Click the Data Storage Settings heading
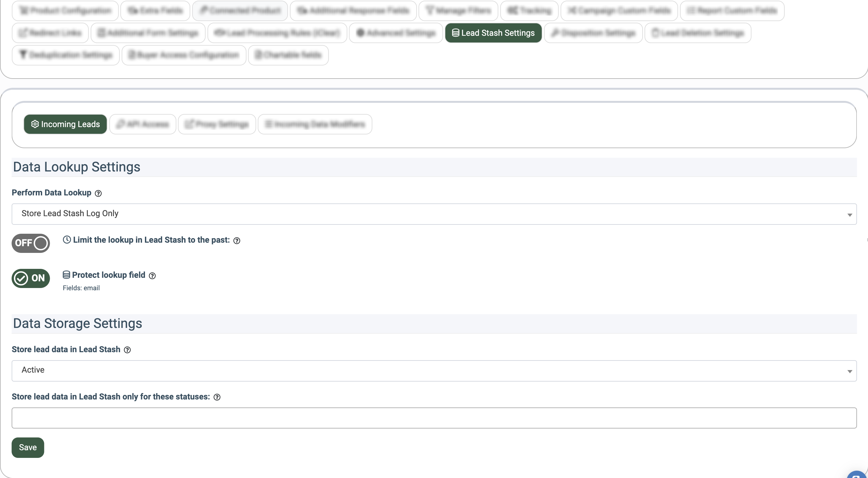The height and width of the screenshot is (478, 868). (x=78, y=323)
